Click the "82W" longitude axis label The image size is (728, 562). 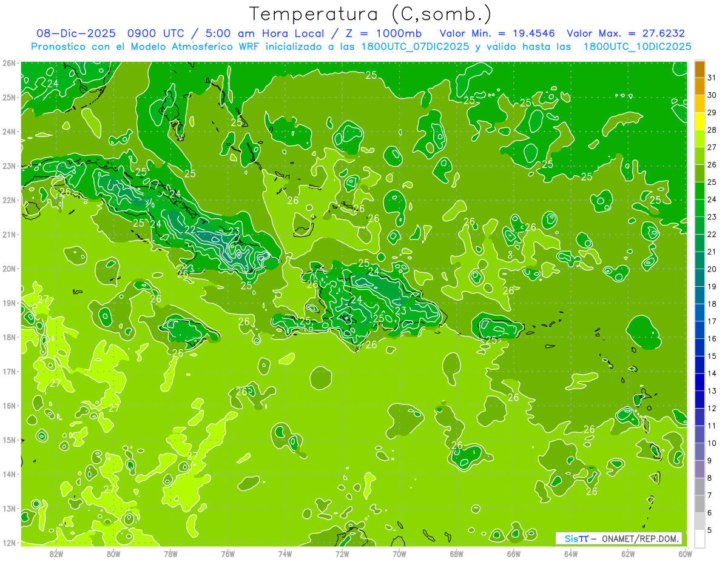point(56,554)
